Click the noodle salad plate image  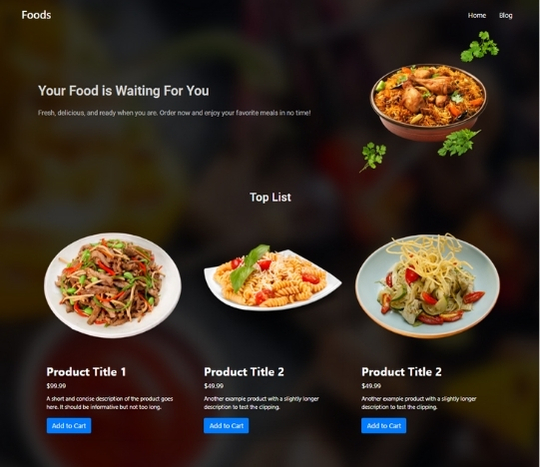pos(427,285)
